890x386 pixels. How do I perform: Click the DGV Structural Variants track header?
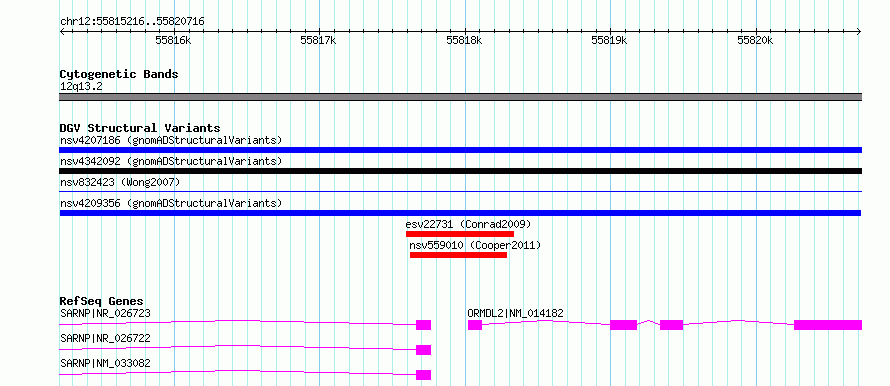click(140, 128)
